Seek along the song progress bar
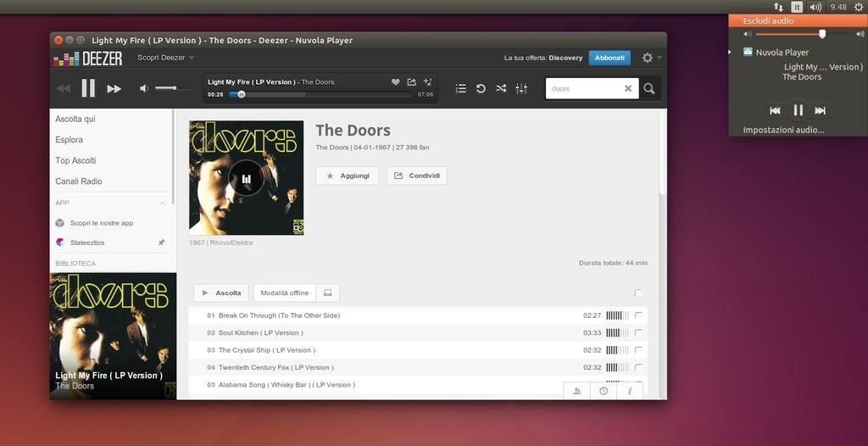Screen dimensions: 868x446 coord(320,95)
